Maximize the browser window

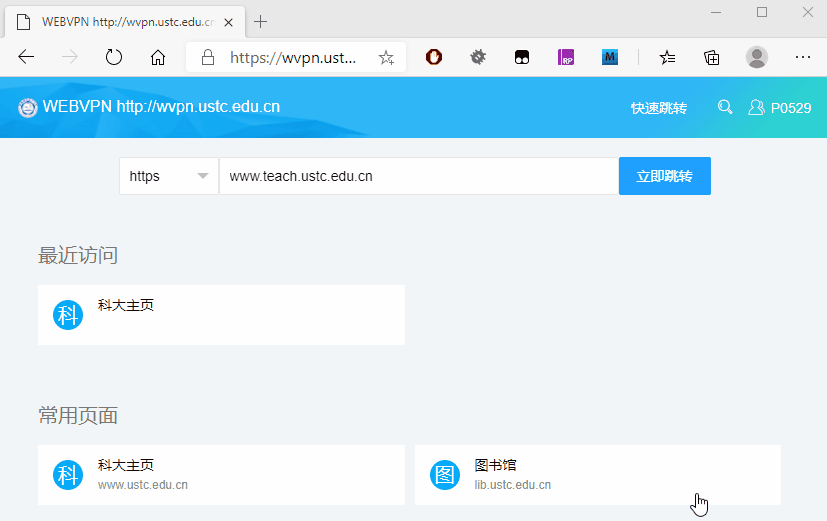pyautogui.click(x=762, y=12)
